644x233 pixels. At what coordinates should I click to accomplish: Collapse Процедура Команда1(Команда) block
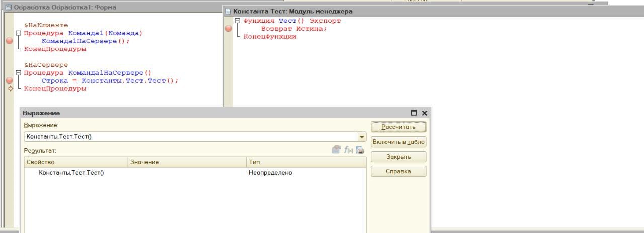pos(19,33)
